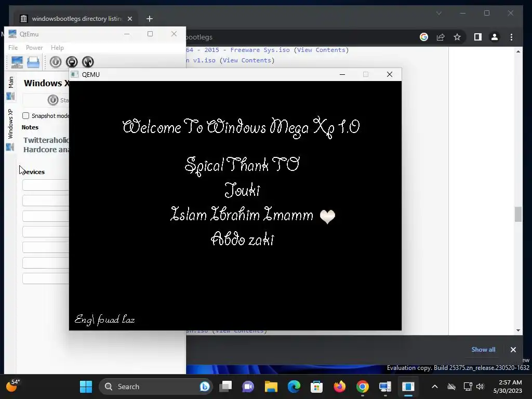Viewport: 532px width, 399px height.
Task: Click the QEMU window title icon
Action: (75, 74)
